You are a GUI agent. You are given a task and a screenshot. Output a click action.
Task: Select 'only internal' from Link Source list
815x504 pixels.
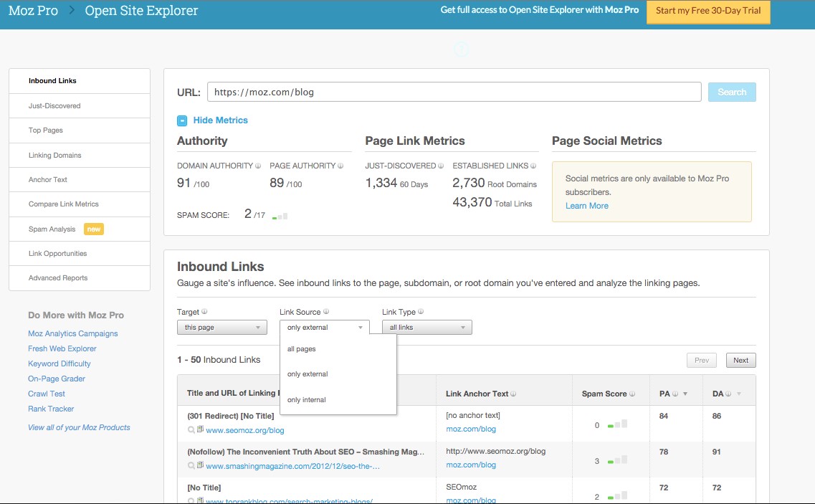click(x=307, y=400)
